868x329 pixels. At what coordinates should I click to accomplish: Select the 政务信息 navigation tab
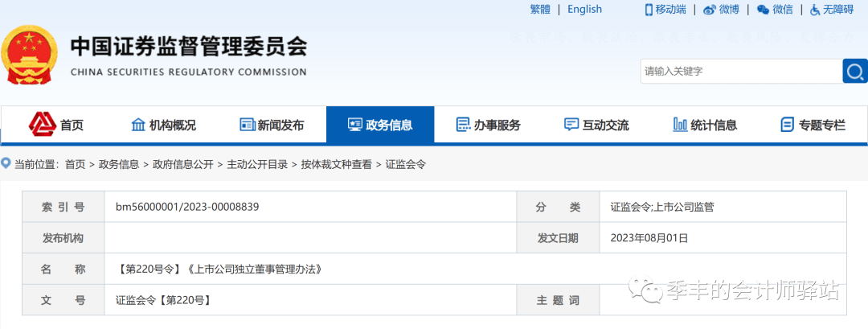pos(380,125)
